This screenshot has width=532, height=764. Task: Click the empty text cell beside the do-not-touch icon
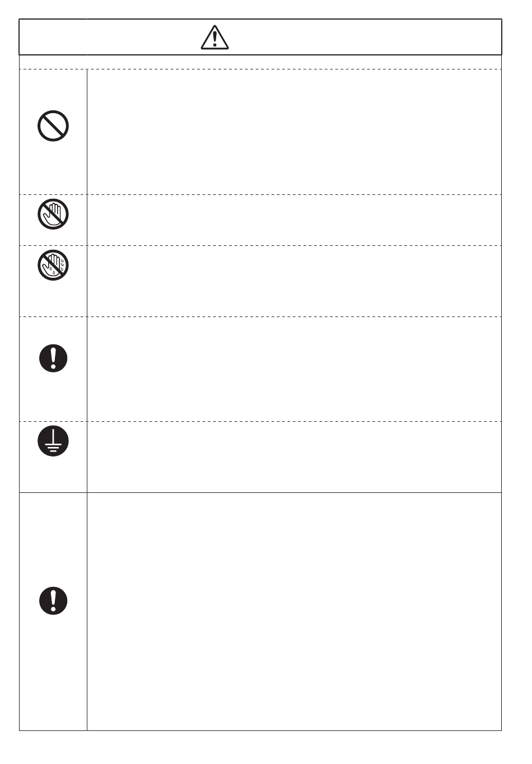point(294,220)
